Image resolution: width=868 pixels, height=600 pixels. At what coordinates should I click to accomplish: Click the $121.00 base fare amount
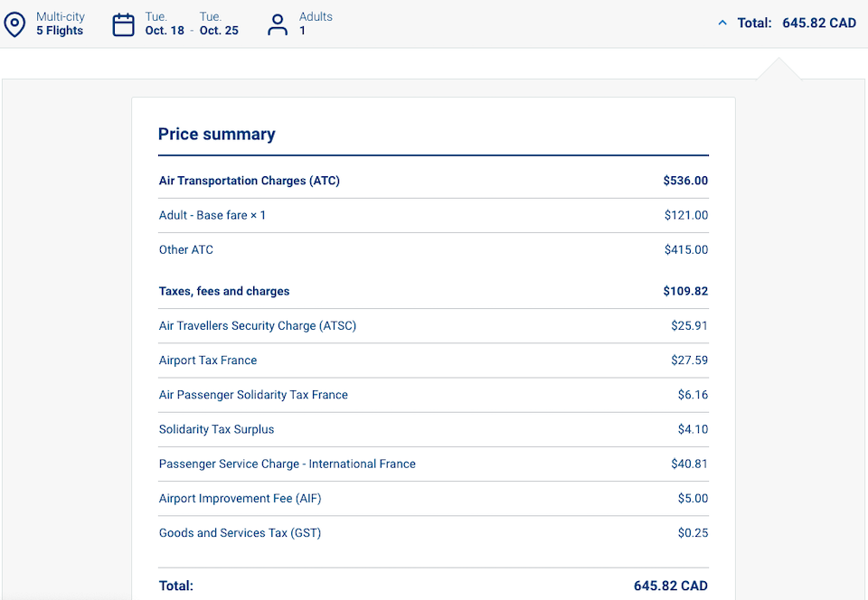[x=686, y=215]
